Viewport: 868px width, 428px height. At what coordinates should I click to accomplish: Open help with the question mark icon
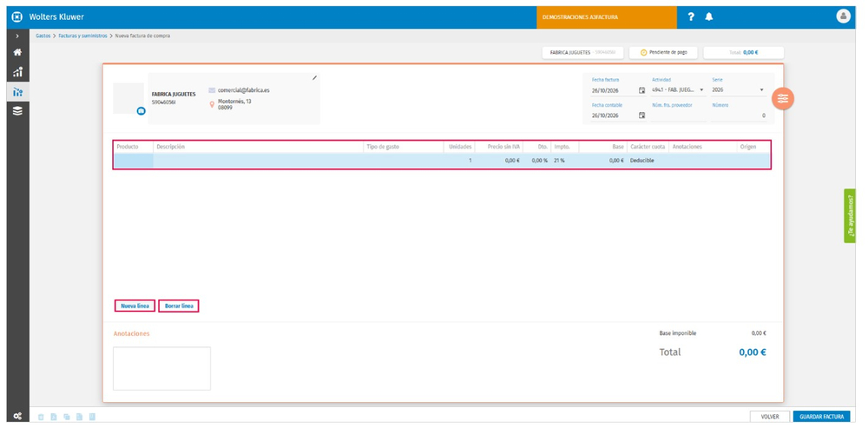691,17
